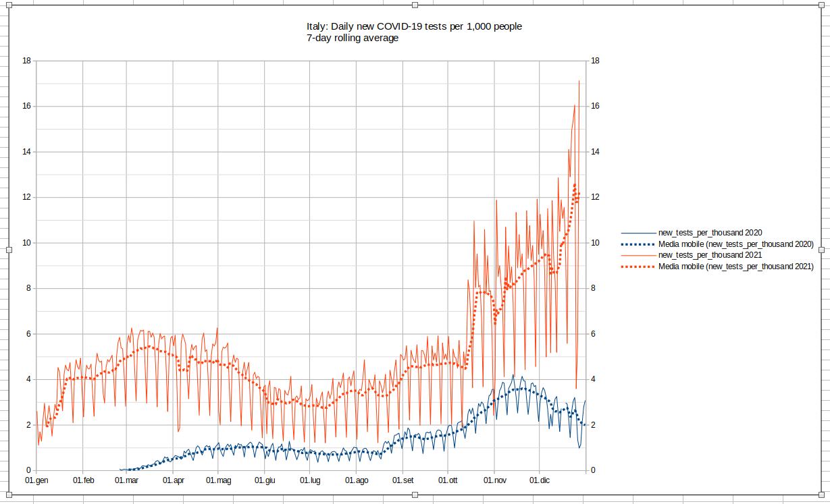
Task: Click the '16' label on left y-axis
Action: point(26,106)
